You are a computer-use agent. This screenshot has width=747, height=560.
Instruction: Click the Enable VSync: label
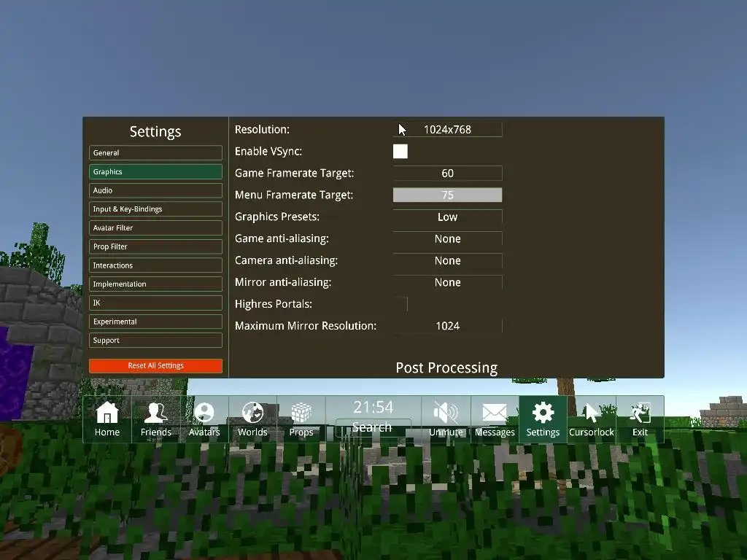[268, 152]
